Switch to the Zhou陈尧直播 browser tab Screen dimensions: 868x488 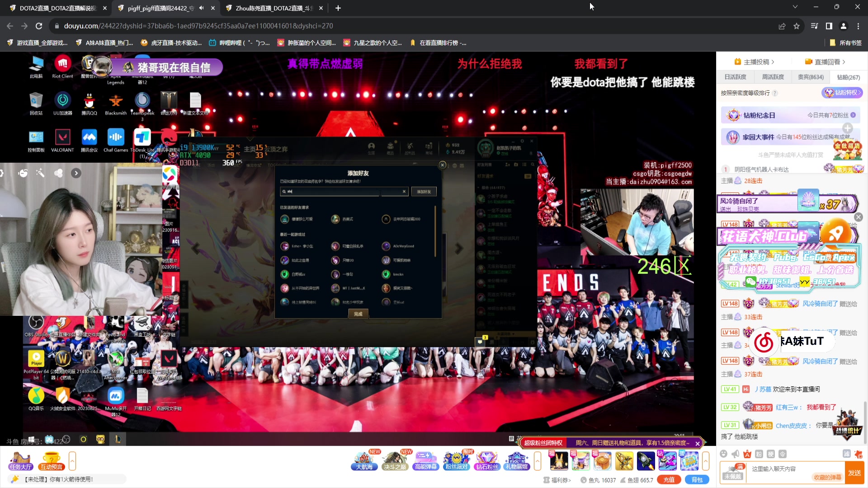point(274,8)
